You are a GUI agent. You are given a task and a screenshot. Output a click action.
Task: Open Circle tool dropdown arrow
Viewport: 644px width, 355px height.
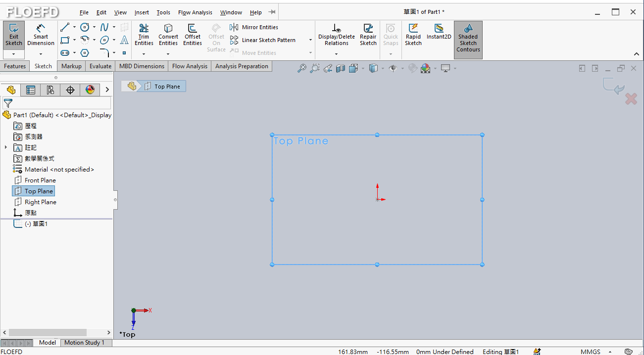click(x=94, y=27)
